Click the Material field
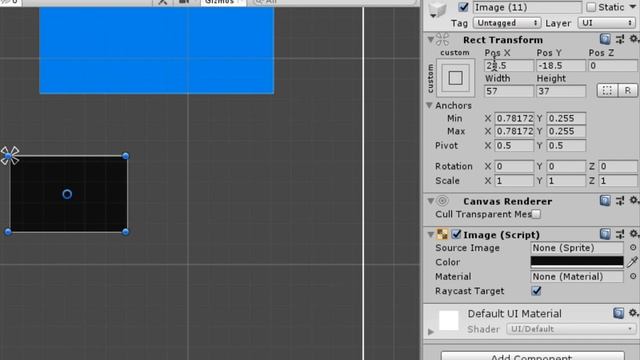Screen dimensions: 640x360 577,276
